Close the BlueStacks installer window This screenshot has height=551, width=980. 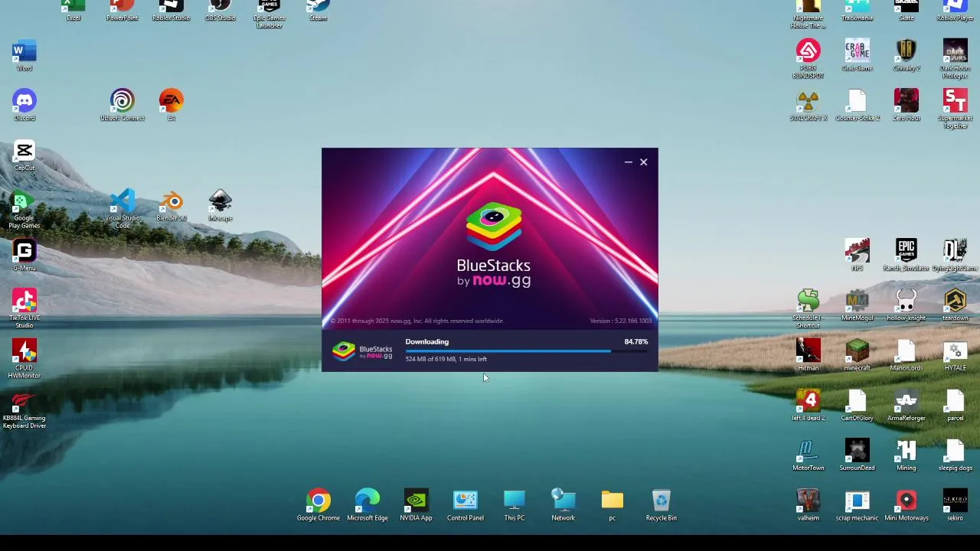(643, 162)
